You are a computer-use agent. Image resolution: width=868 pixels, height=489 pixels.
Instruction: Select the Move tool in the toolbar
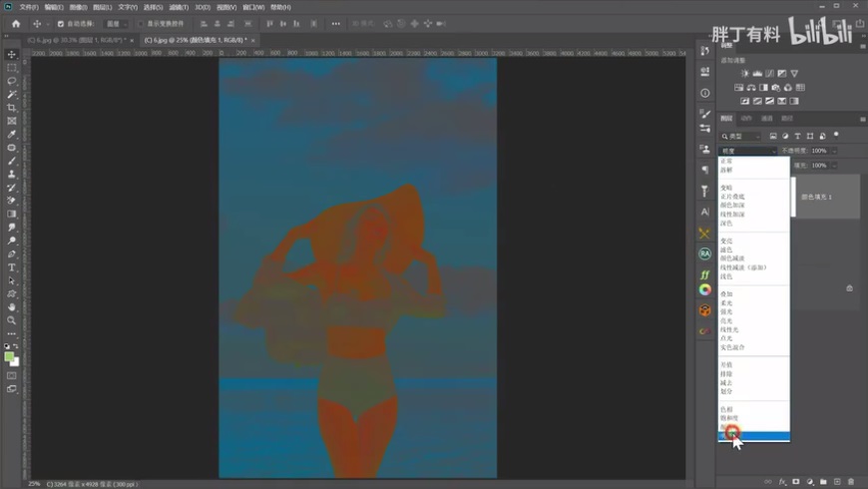(12, 55)
